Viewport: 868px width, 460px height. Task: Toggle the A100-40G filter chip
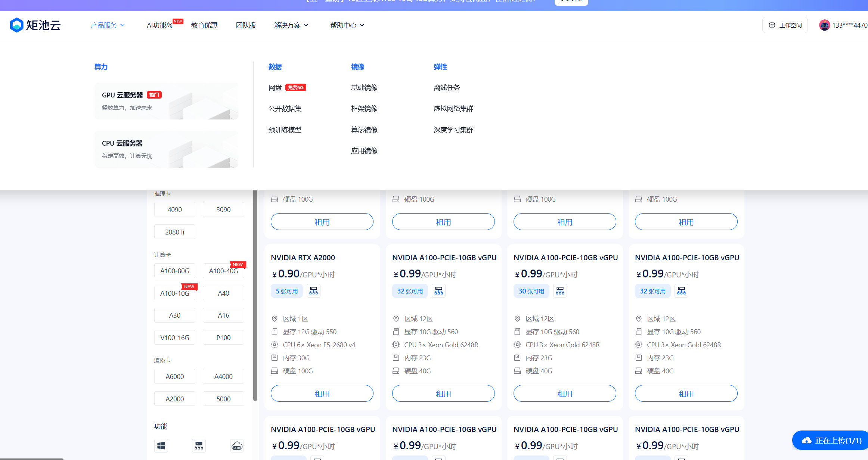point(223,271)
